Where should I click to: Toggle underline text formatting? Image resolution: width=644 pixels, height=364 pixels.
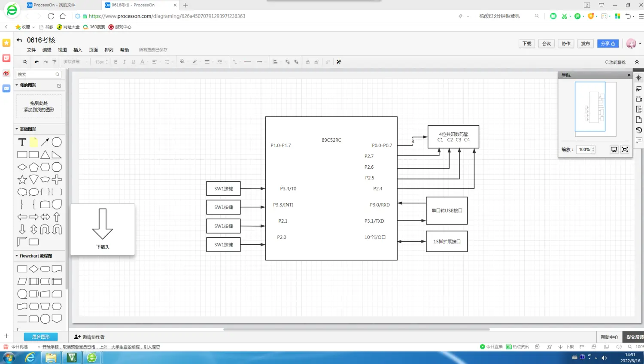coord(133,62)
